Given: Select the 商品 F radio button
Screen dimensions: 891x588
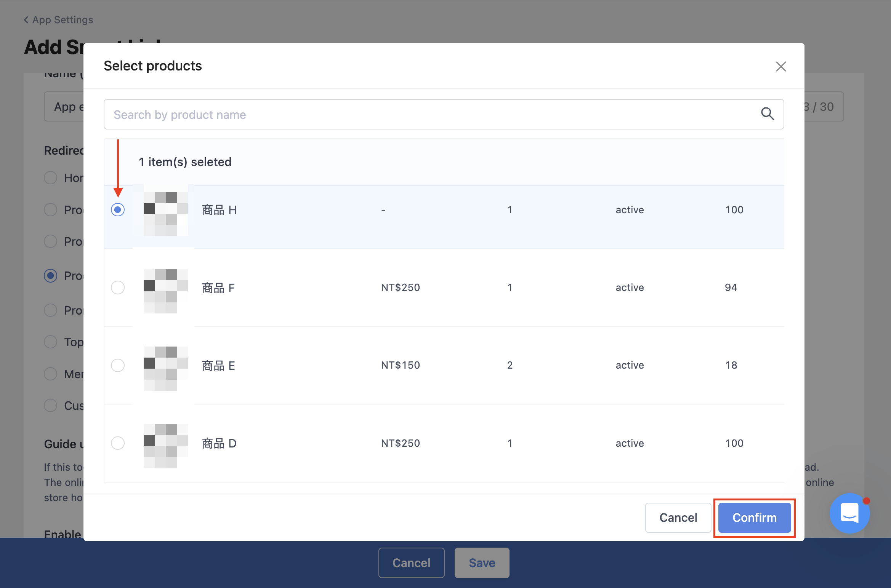Looking at the screenshot, I should 118,288.
